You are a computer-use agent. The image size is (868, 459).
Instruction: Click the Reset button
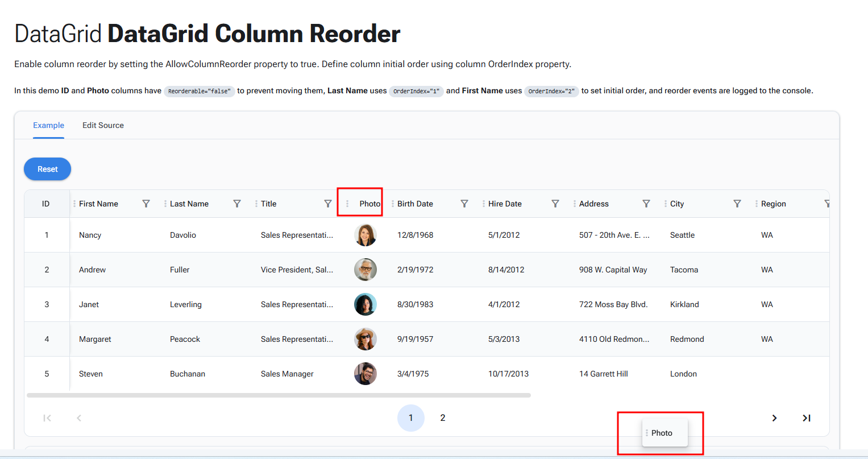[48, 169]
